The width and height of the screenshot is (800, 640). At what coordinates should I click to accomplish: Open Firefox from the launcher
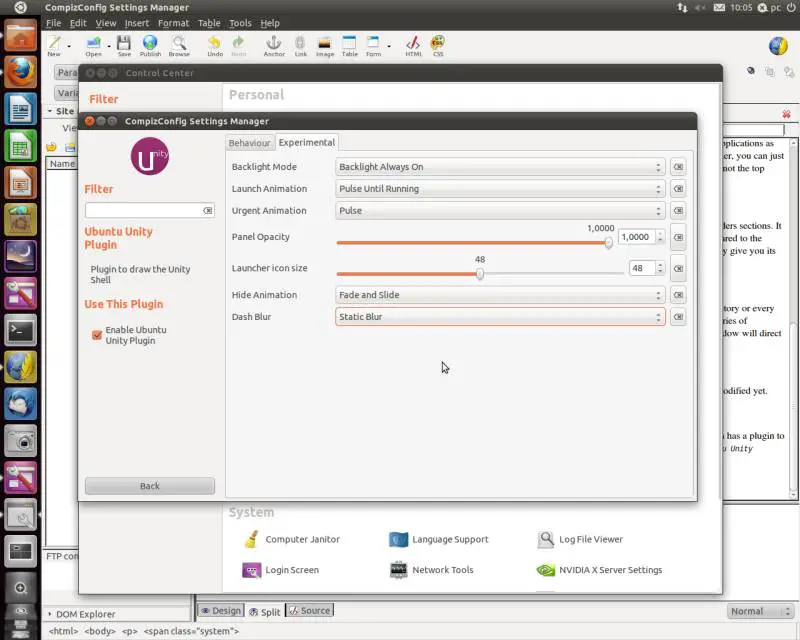tap(20, 72)
